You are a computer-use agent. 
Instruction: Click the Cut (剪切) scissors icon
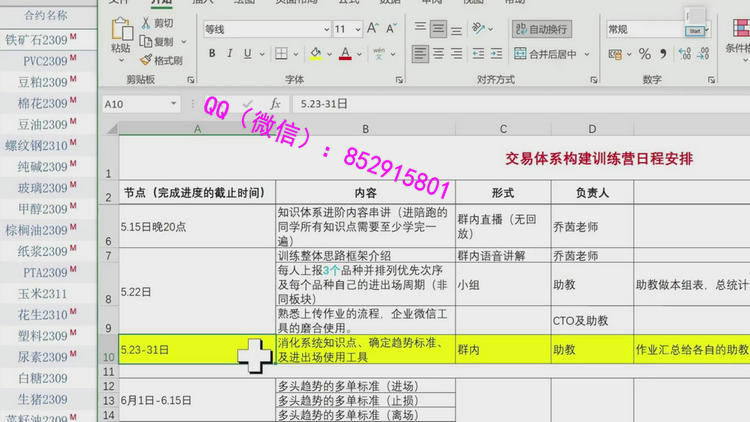[147, 23]
